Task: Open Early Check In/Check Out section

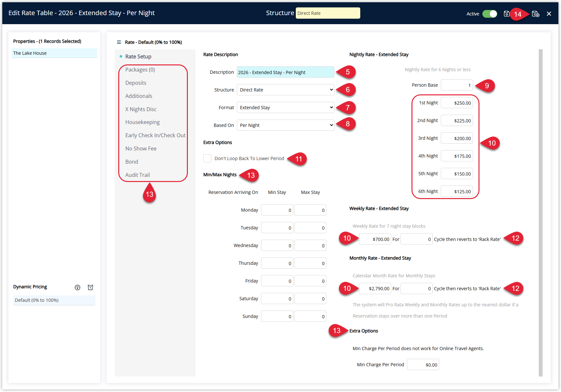Action: (155, 135)
